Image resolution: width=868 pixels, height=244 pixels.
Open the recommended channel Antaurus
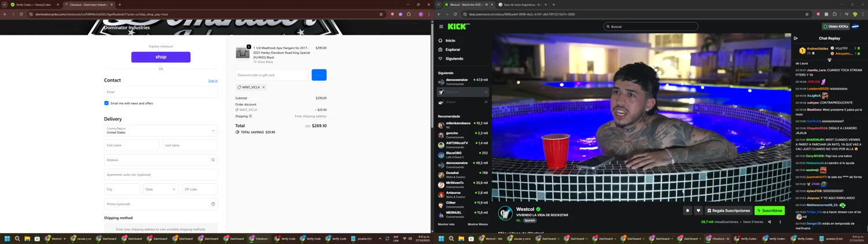pos(463,194)
